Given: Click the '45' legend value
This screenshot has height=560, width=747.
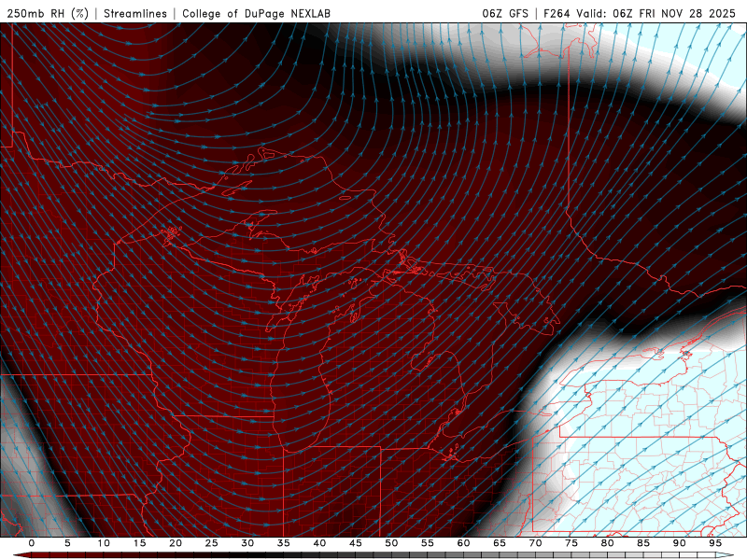Looking at the screenshot, I should pos(355,543).
